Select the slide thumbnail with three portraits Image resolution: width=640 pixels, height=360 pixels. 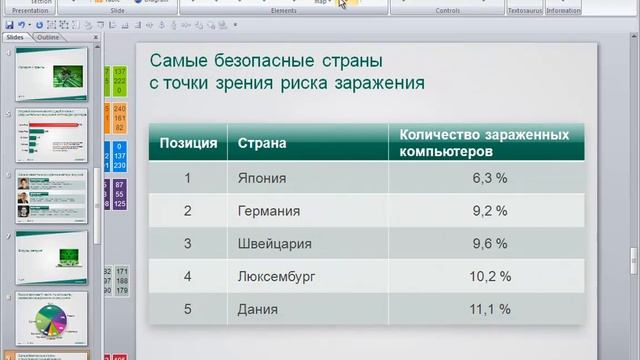point(51,196)
